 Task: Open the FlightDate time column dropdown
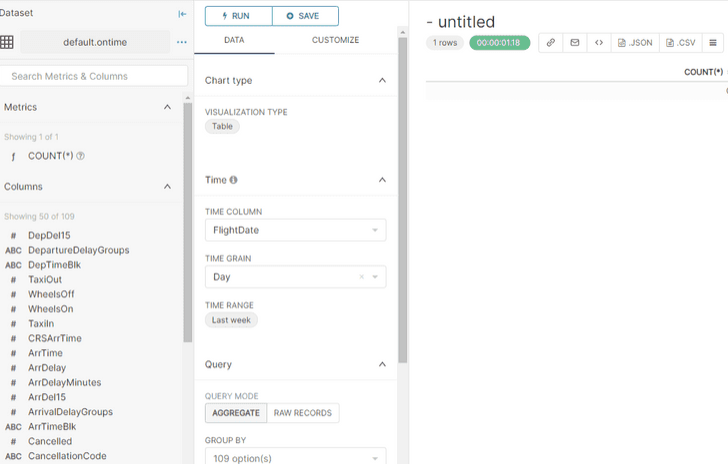coord(295,230)
